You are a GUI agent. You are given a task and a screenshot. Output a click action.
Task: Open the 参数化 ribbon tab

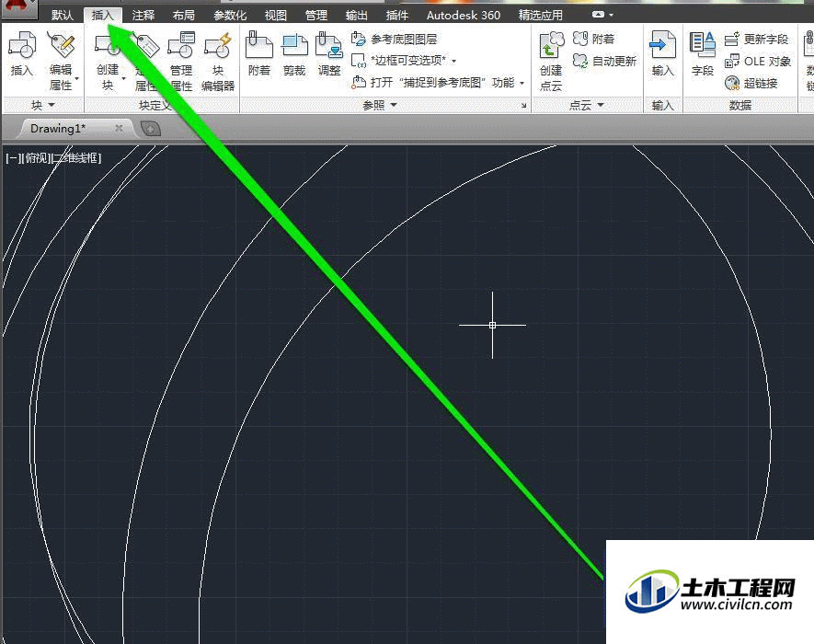230,15
